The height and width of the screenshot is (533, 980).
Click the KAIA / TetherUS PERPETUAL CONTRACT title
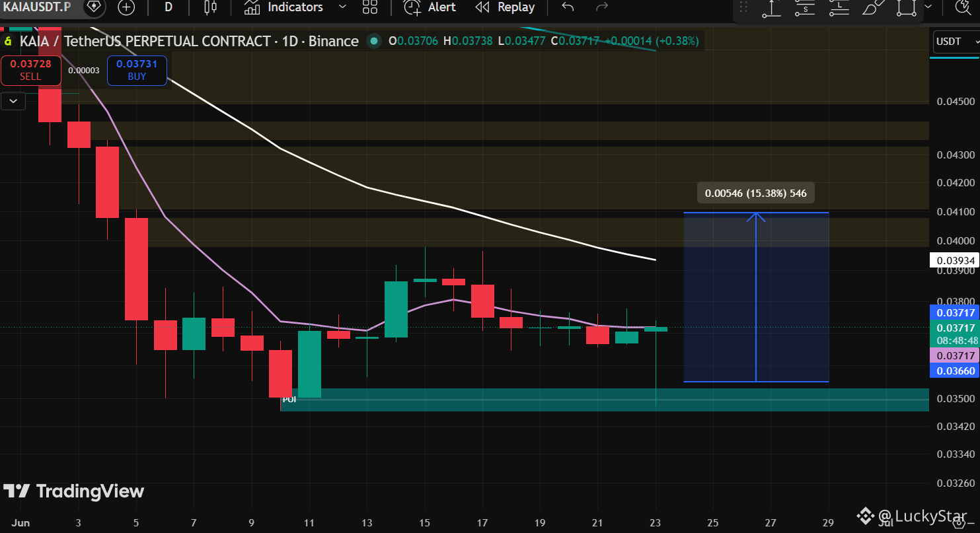(x=189, y=41)
